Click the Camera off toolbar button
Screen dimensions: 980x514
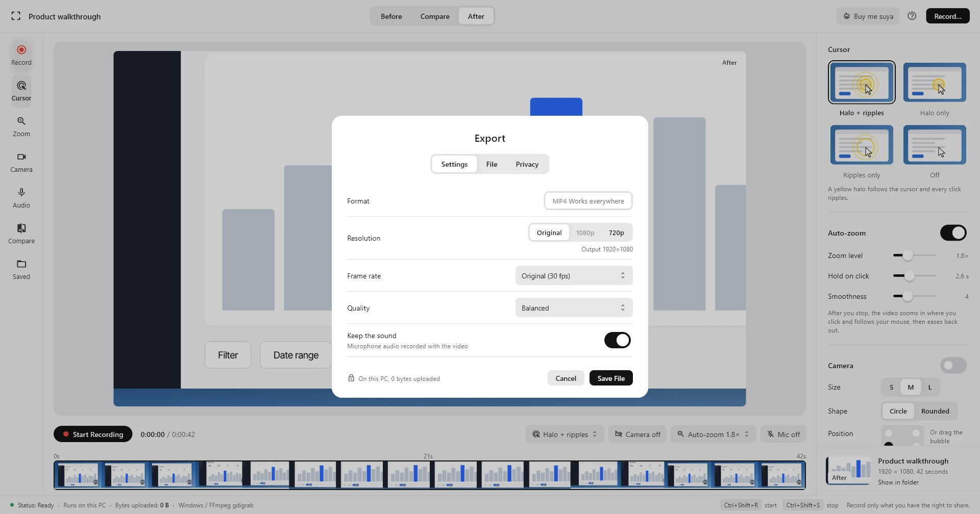click(x=638, y=434)
